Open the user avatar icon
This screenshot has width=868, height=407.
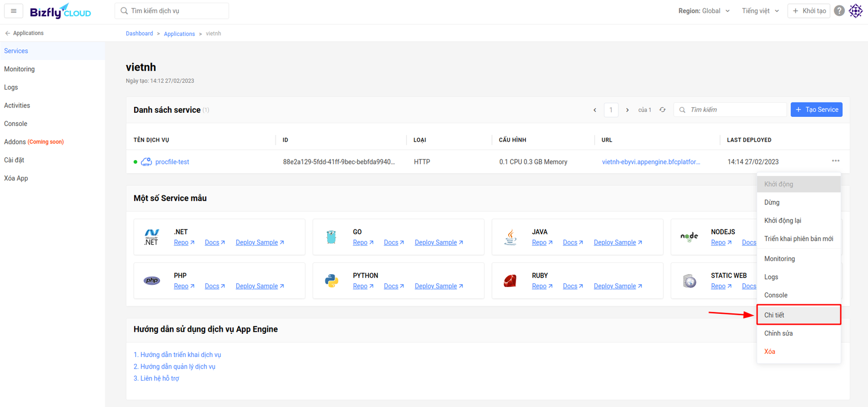click(x=856, y=11)
